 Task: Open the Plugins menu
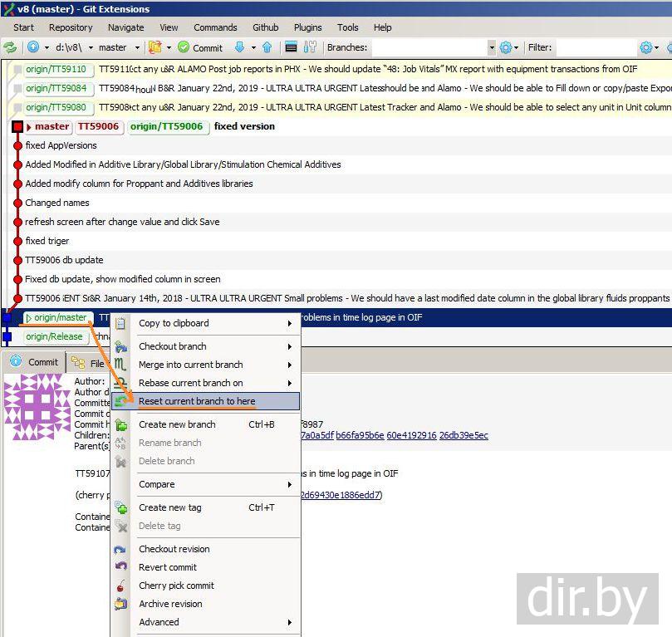[x=307, y=27]
